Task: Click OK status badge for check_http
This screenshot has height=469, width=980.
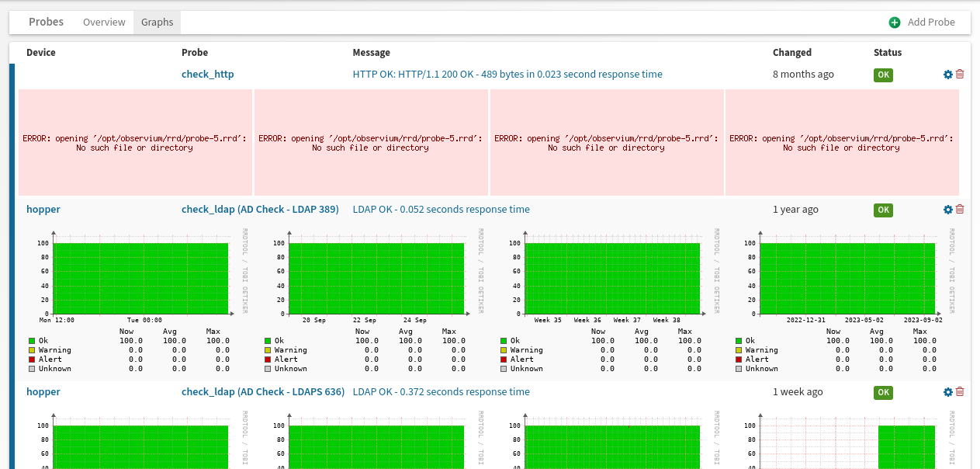Action: pyautogui.click(x=883, y=75)
